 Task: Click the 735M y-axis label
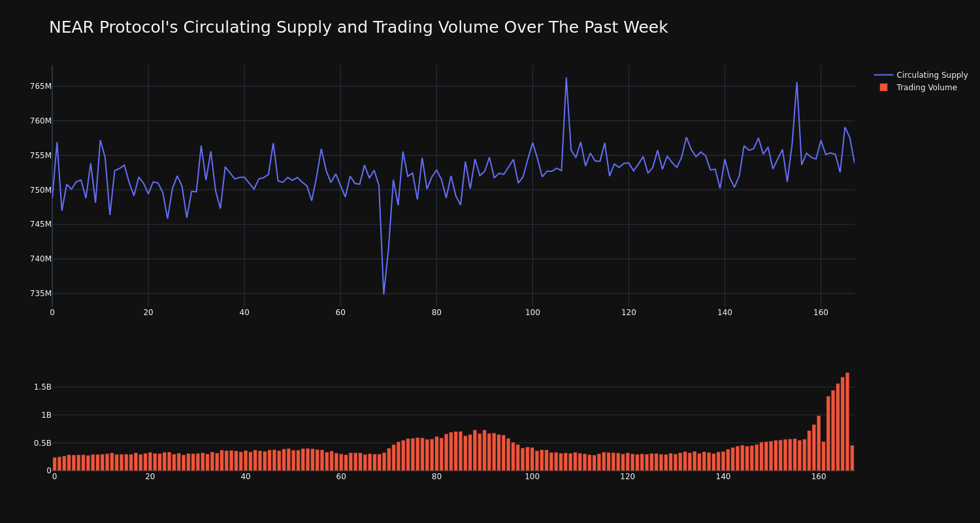[41, 294]
